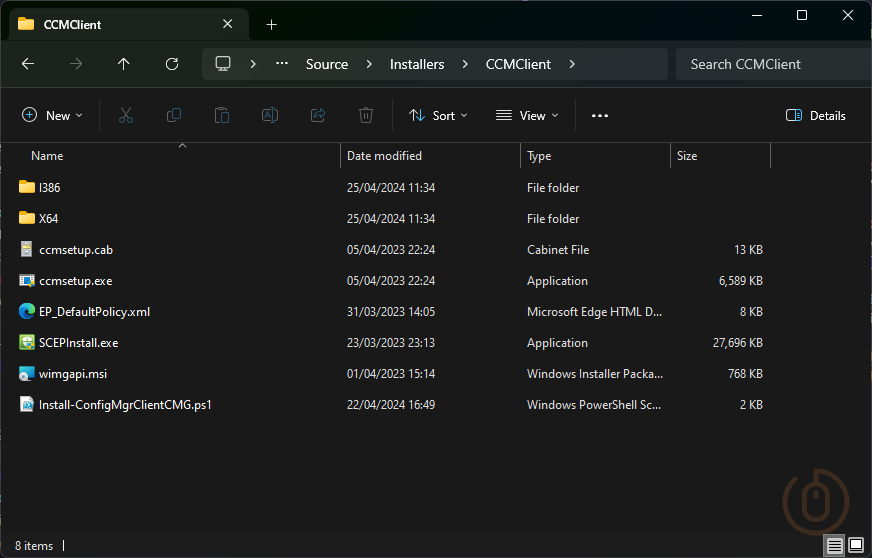Refresh the current folder view
Image resolution: width=872 pixels, height=558 pixels.
point(172,64)
